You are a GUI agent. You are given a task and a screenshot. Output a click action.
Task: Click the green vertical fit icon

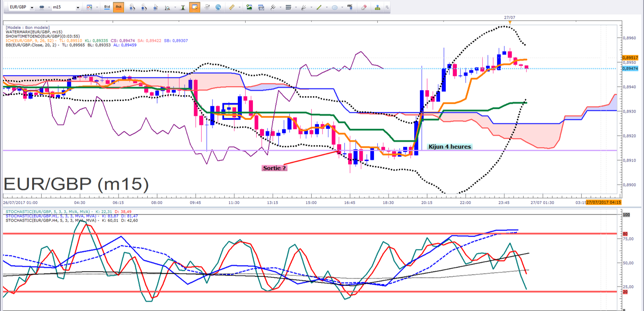point(182,7)
